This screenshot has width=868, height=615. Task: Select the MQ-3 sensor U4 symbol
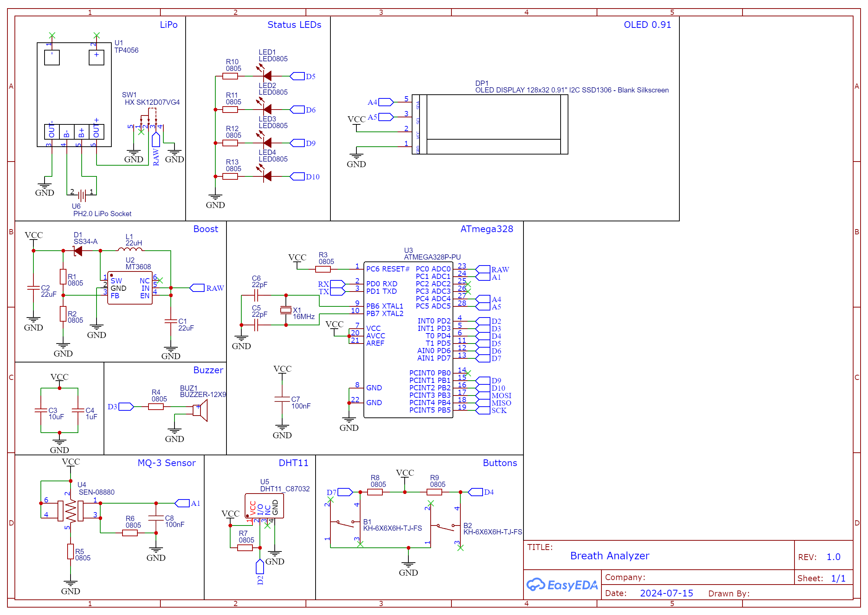pos(71,511)
